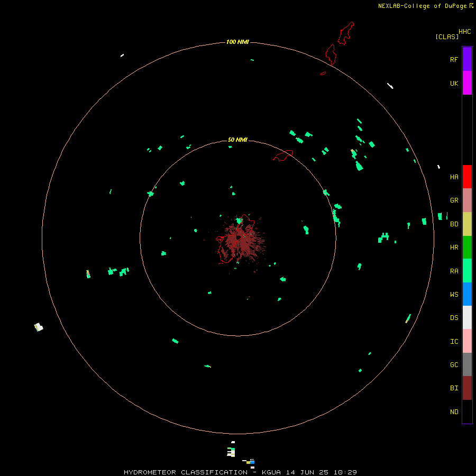
Task: Click the 'IC' legend label
Action: pyautogui.click(x=454, y=342)
